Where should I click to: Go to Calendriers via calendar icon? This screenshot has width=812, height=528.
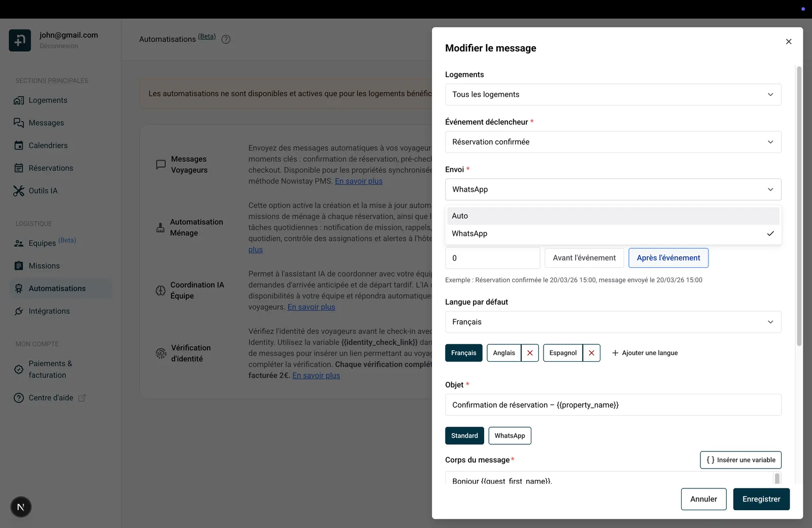19,146
